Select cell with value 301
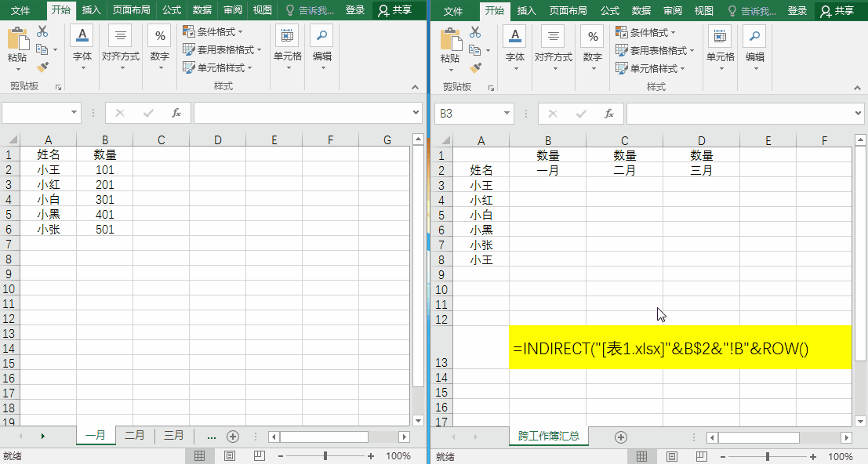The image size is (868, 464). (104, 199)
